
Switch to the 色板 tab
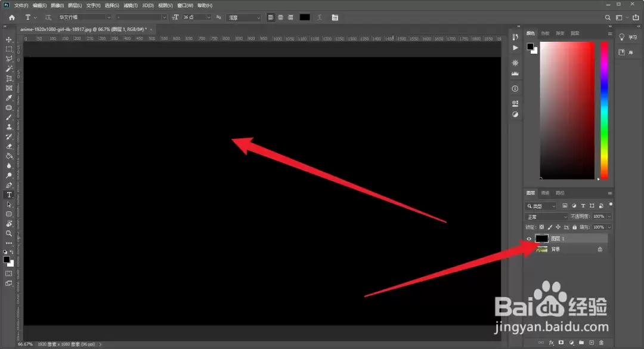click(x=545, y=33)
